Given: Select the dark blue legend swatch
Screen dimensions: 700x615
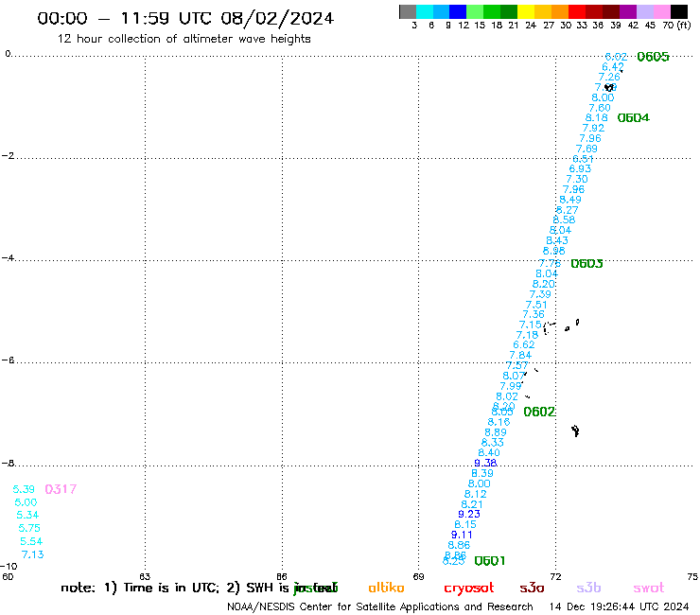Looking at the screenshot, I should 458,11.
